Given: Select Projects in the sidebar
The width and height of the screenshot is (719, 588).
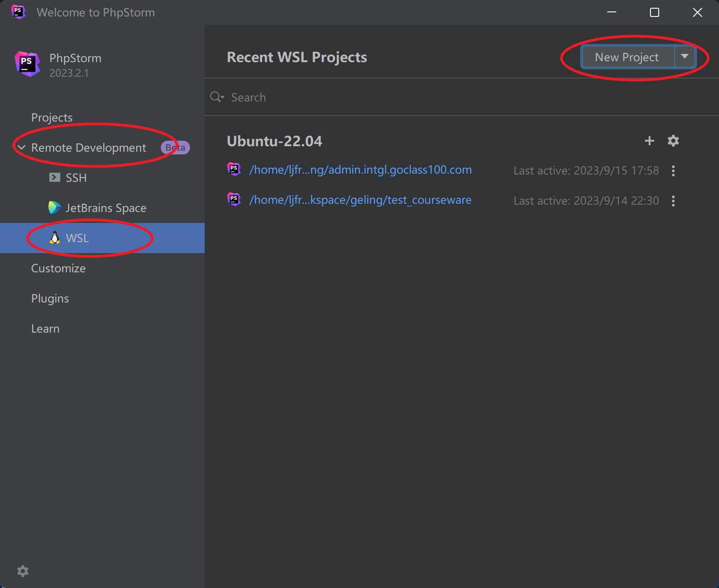Looking at the screenshot, I should click(52, 117).
